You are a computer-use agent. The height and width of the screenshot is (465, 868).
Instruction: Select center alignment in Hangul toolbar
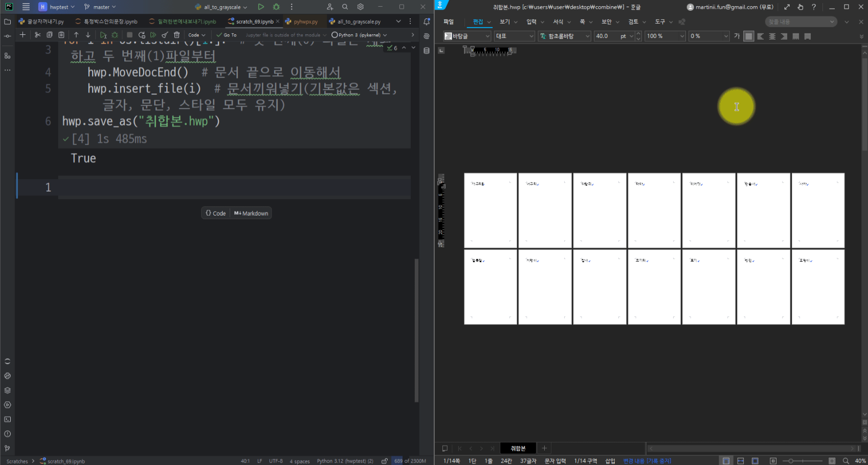point(772,36)
